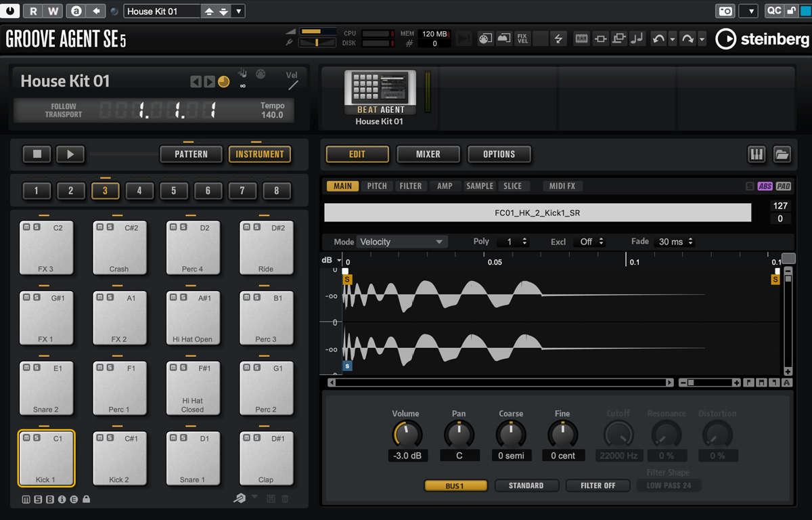Open the EDIT page
The height and width of the screenshot is (520, 812).
[x=357, y=154]
